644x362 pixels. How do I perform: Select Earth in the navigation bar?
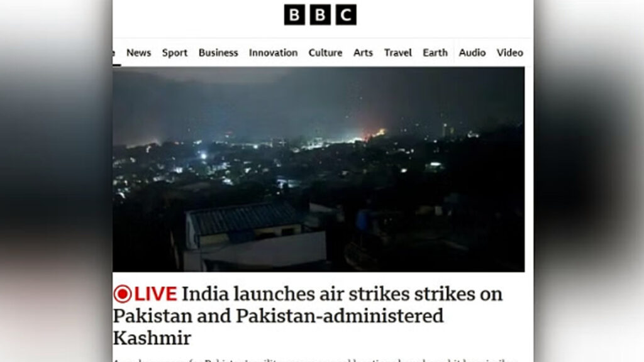[435, 53]
